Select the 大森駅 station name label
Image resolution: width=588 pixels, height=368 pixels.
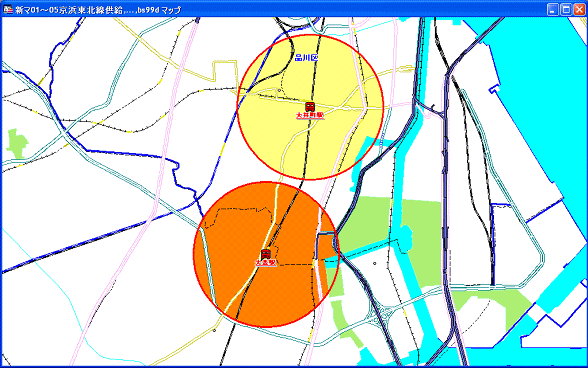coord(266,263)
